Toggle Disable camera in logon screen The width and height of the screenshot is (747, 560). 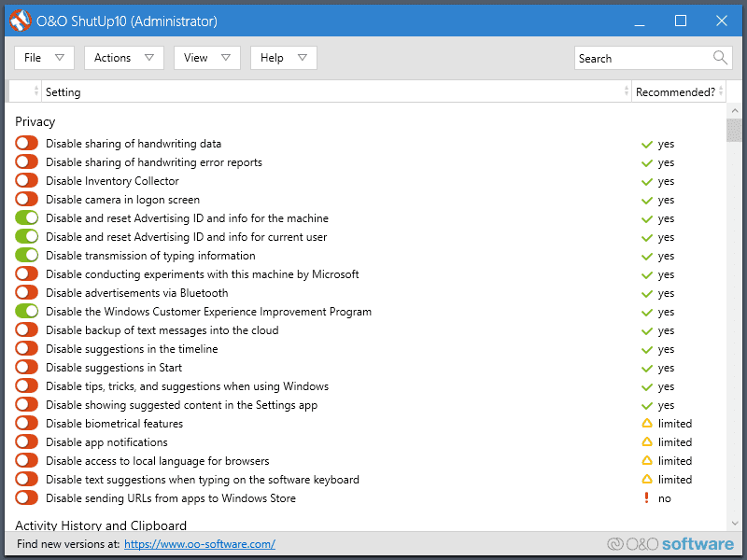(x=26, y=199)
